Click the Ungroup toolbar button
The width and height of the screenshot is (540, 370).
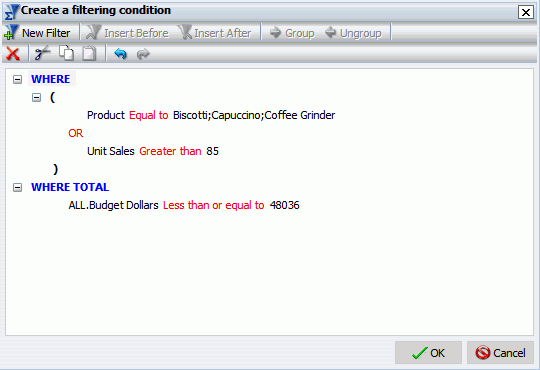point(353,33)
